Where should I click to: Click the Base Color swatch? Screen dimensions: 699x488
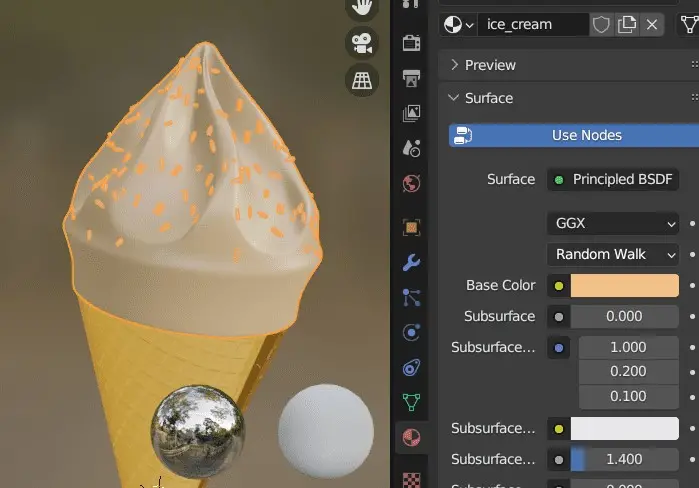(x=625, y=286)
